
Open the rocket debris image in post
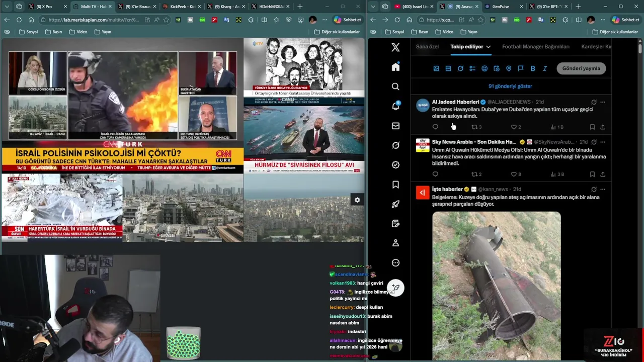pos(497,286)
